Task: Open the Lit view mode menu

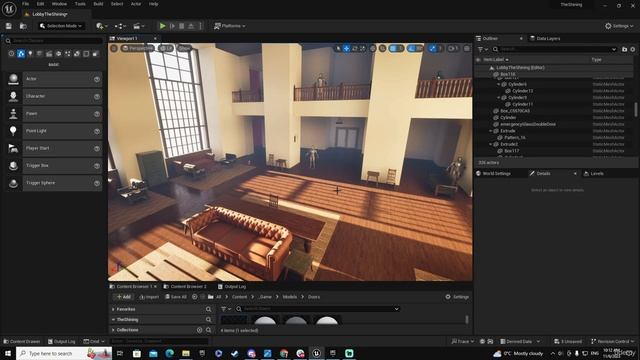Action: pyautogui.click(x=166, y=48)
